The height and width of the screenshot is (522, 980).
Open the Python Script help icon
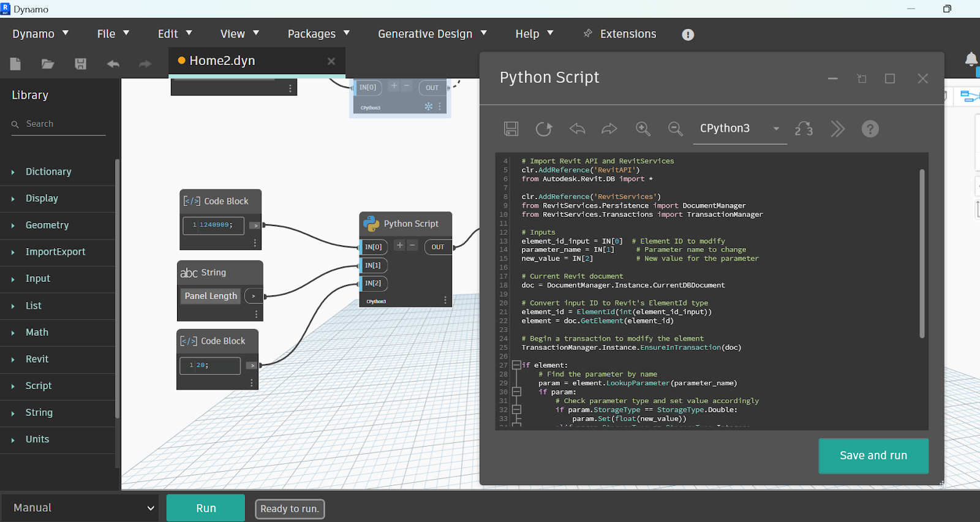coord(870,129)
